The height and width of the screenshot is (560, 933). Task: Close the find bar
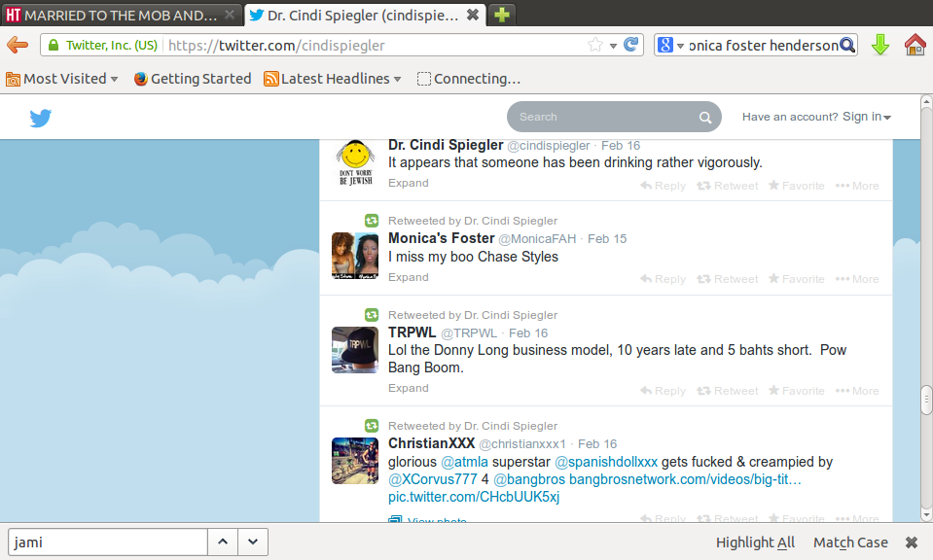tap(911, 542)
